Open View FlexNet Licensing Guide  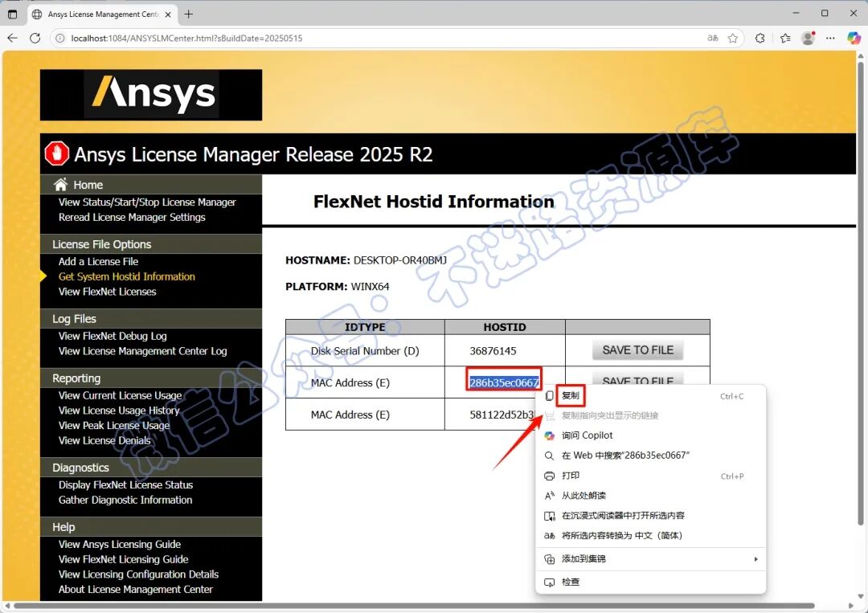(124, 559)
